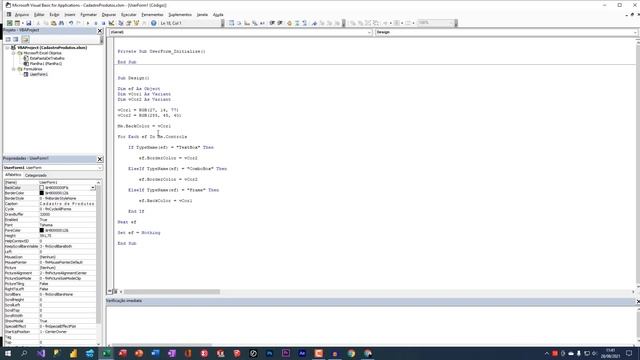Open the BackColor value dropdown arrow

tap(93, 188)
